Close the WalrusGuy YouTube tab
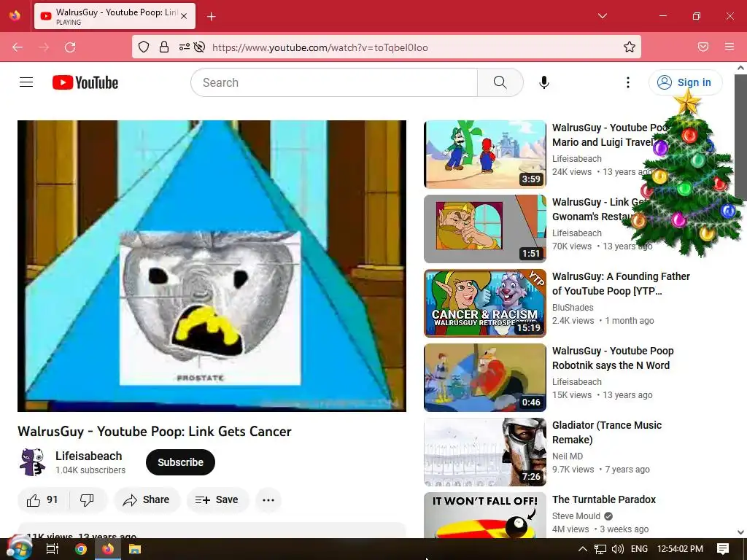Screen dimensions: 747x560 tap(184, 16)
